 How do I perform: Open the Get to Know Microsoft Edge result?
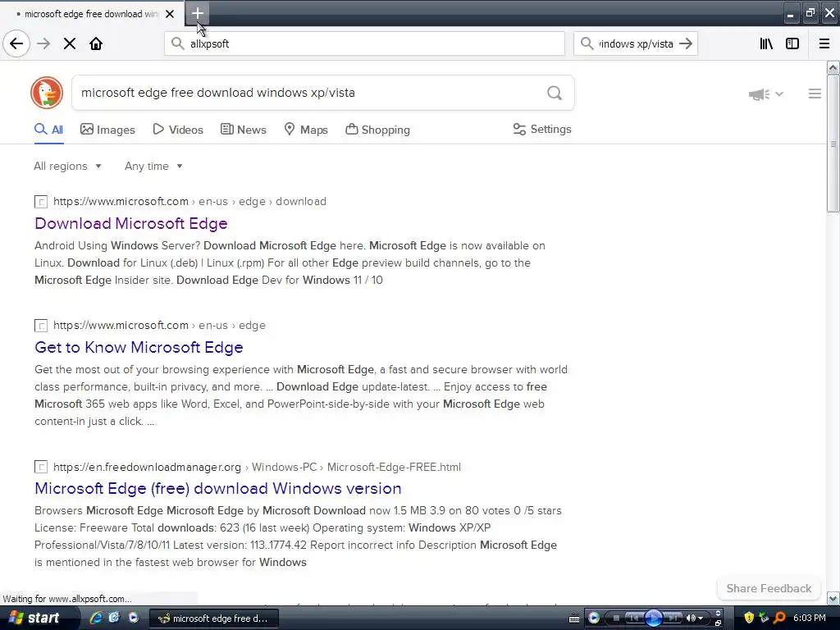pyautogui.click(x=139, y=347)
